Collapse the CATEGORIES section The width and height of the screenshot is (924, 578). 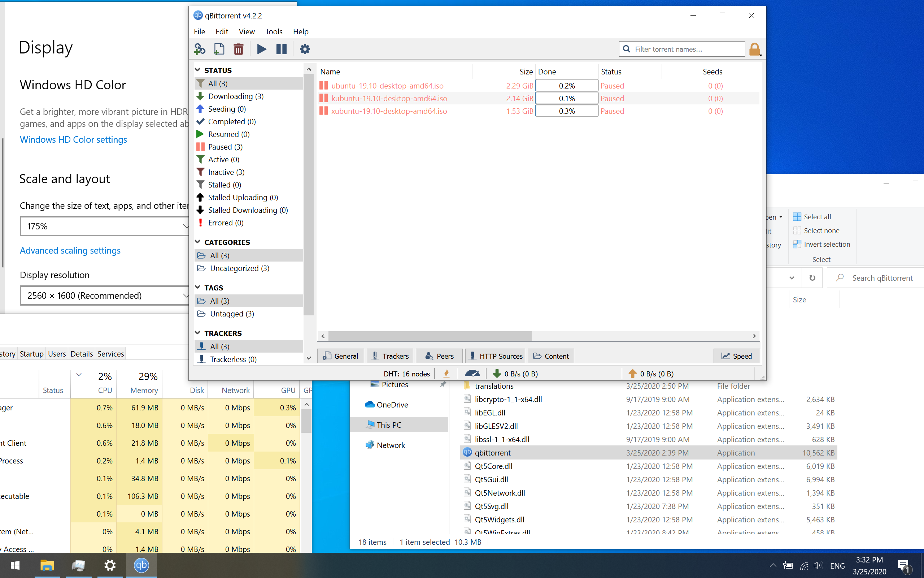198,242
